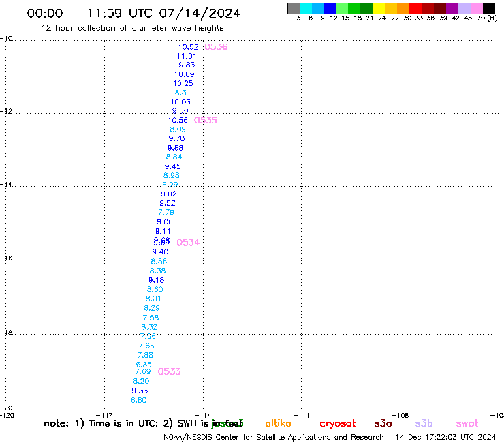Select the pink legend color swatch
504x443 pixels.
[476, 9]
